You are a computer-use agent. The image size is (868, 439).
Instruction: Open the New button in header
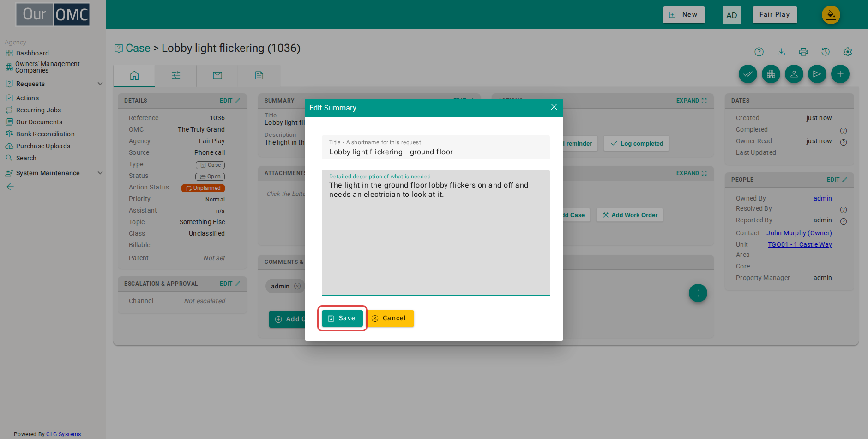[684, 15]
